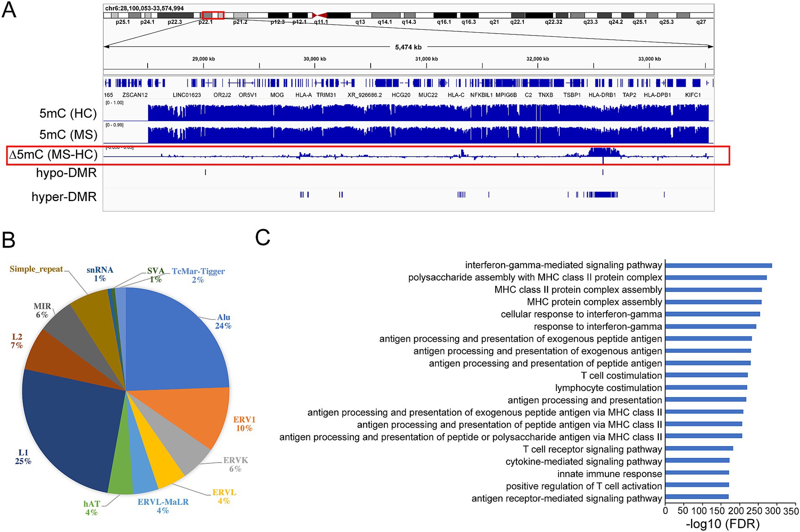Click the TNXB gene label

click(x=545, y=95)
